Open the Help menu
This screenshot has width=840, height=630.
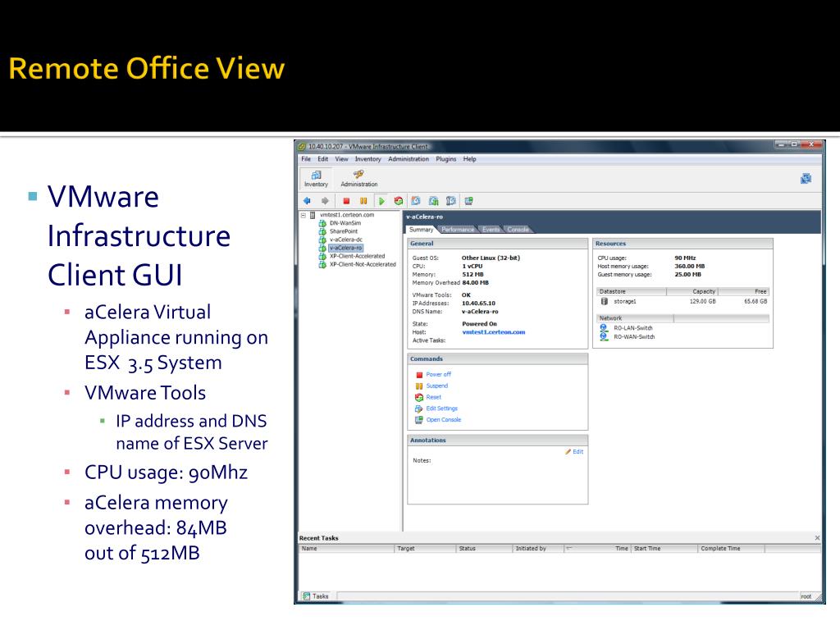[x=470, y=159]
